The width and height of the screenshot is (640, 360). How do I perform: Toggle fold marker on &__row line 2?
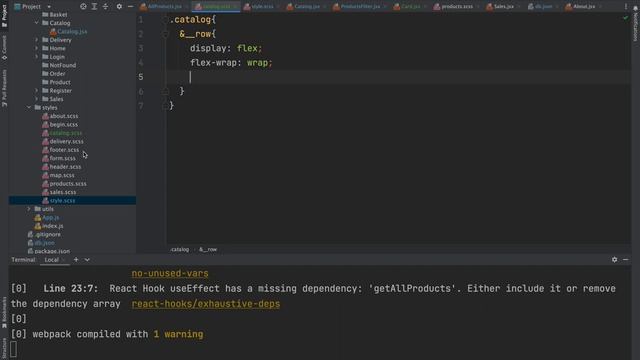point(165,34)
